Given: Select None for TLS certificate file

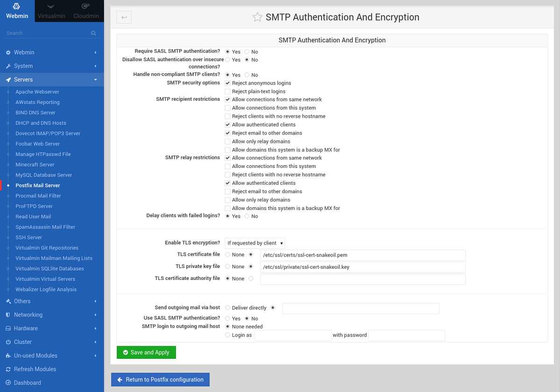Looking at the screenshot, I should pyautogui.click(x=228, y=255).
